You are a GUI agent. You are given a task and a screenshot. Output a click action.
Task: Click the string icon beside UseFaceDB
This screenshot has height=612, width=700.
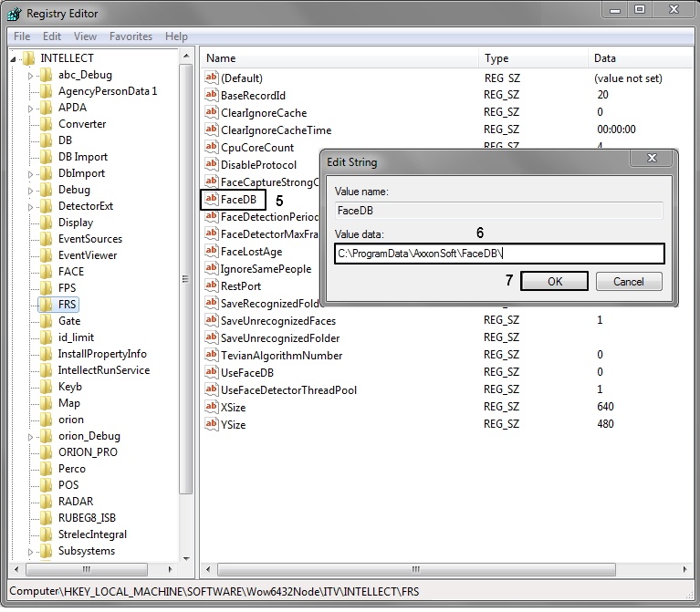coord(212,373)
